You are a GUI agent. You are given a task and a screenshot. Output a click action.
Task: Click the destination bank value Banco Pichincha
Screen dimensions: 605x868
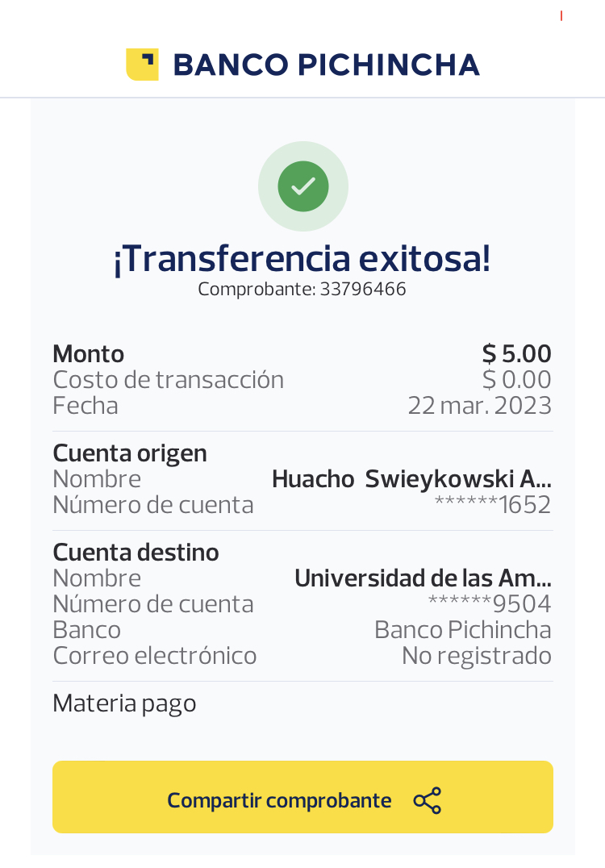pyautogui.click(x=462, y=630)
